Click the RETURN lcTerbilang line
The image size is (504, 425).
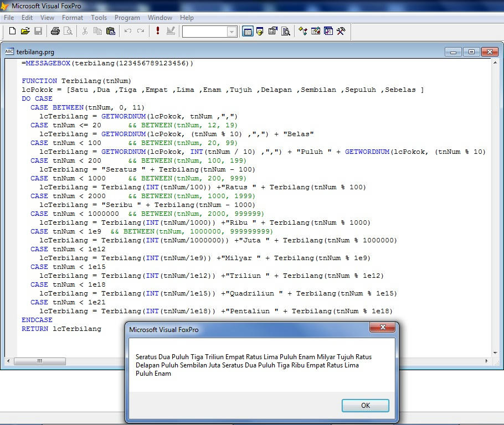[61, 329]
